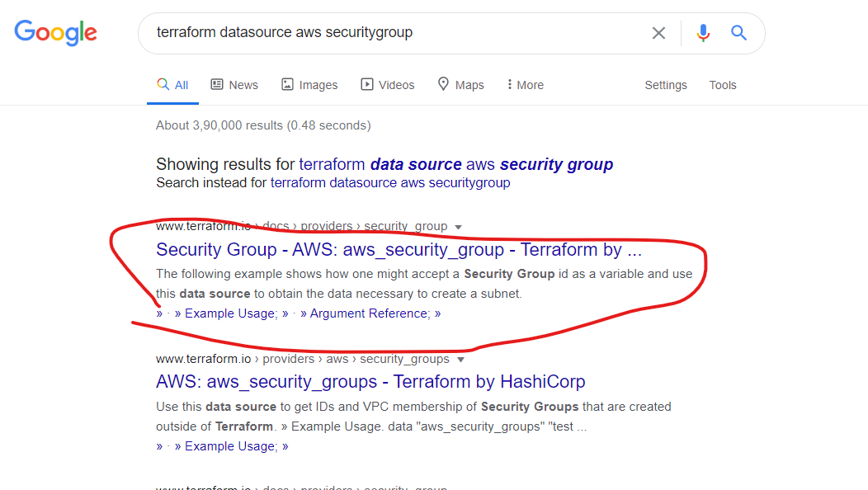
Task: Click the News tab icon
Action: click(x=218, y=84)
